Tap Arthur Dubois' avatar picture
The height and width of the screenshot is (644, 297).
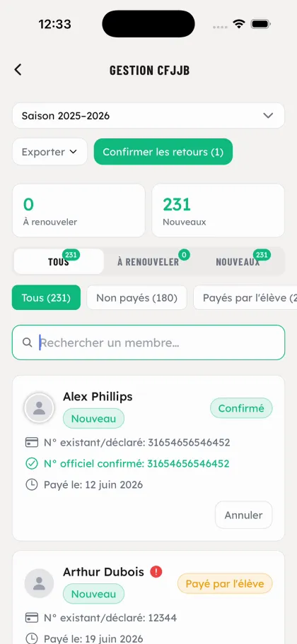point(39,583)
